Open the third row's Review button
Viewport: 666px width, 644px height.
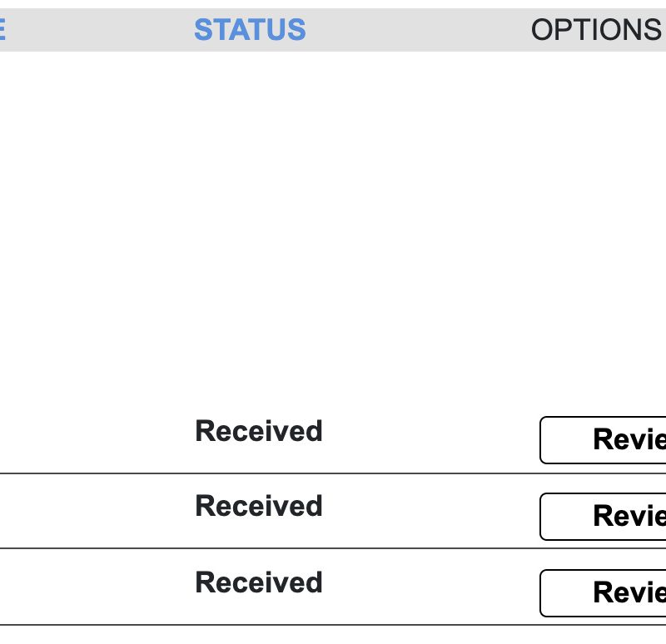coord(603,592)
